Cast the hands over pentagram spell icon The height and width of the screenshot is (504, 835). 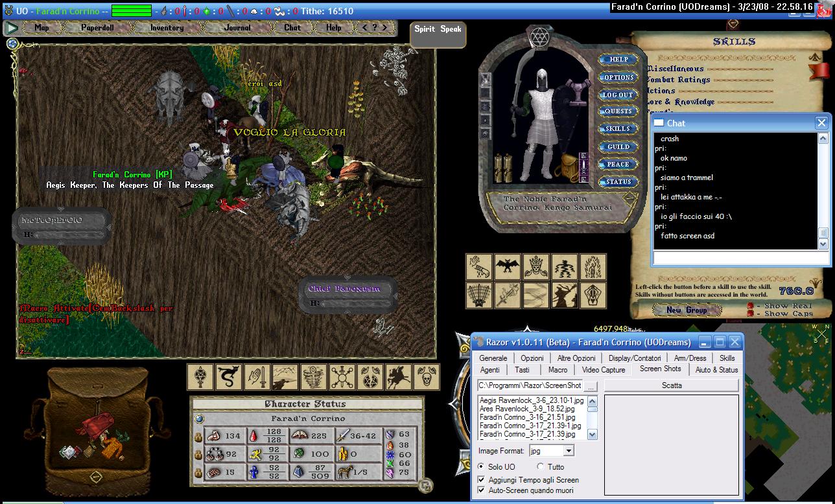(x=370, y=377)
